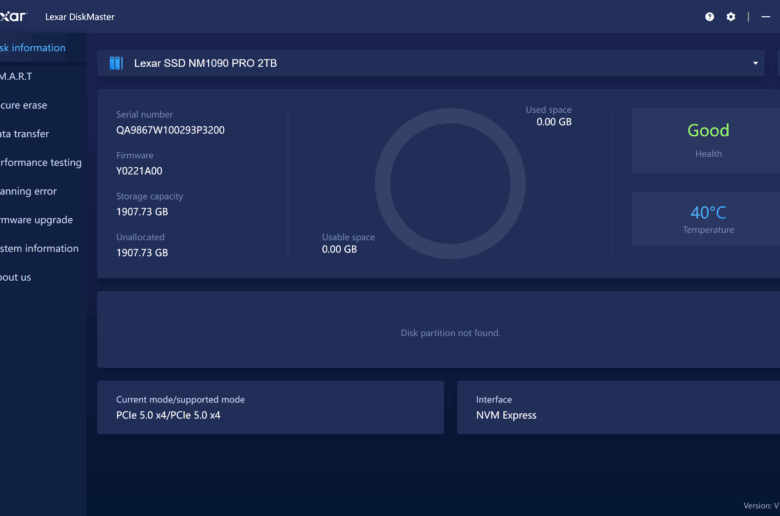Click the Good health status card

[x=706, y=140]
